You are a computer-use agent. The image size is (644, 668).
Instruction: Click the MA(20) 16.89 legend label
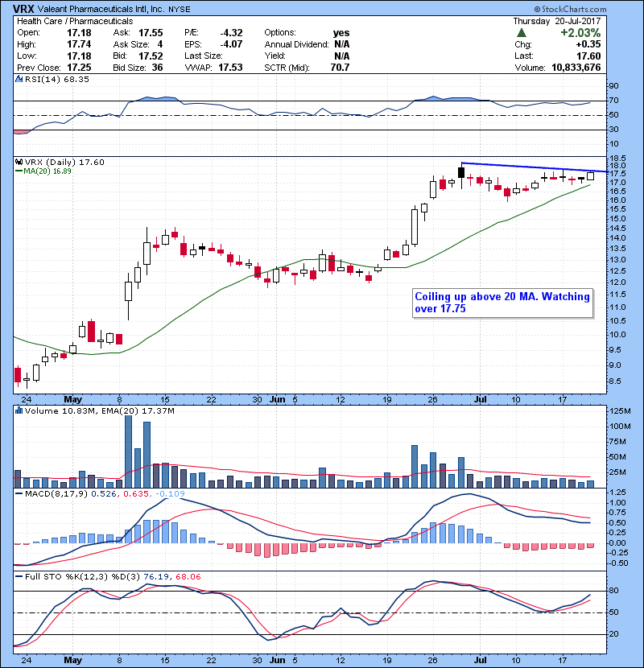click(x=43, y=171)
